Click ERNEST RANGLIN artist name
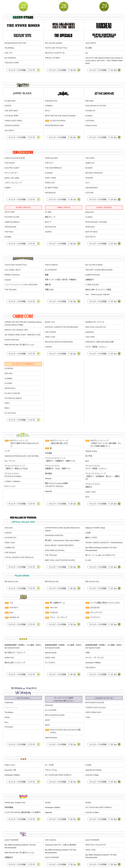The height and width of the screenshot is (868, 128). point(12,275)
